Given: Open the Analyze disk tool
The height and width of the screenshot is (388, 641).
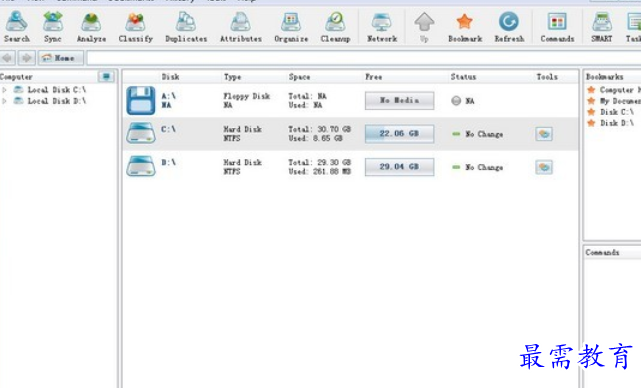Looking at the screenshot, I should [91, 27].
